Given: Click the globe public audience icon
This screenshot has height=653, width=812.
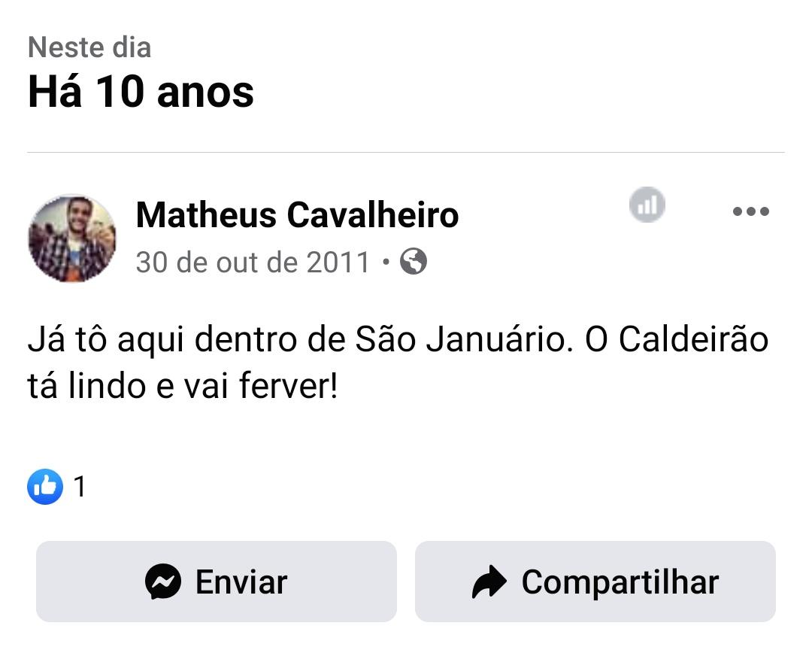Looking at the screenshot, I should click(414, 262).
